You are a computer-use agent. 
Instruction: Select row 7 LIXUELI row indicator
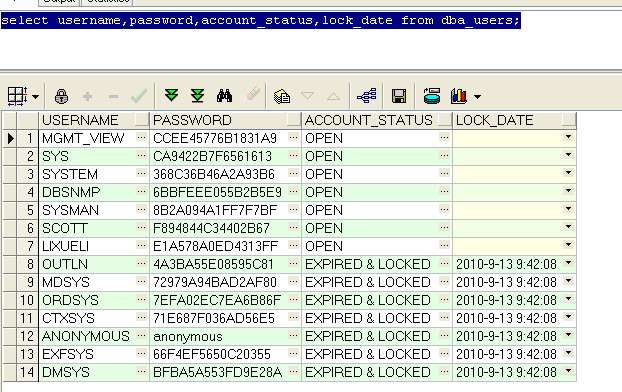(10, 246)
